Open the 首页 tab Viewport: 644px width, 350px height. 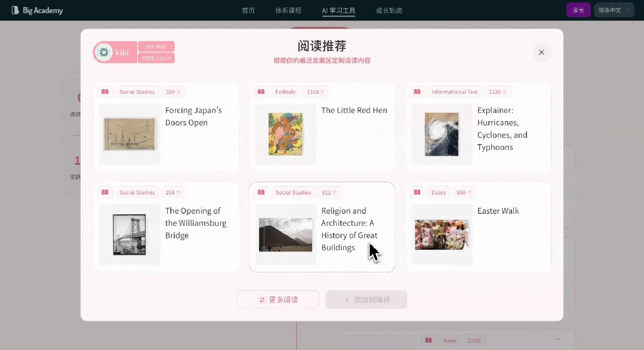[x=248, y=10]
